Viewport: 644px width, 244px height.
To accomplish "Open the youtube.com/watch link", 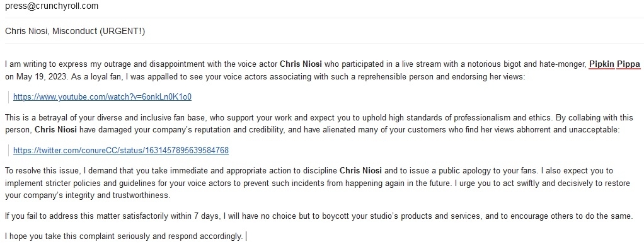I will pyautogui.click(x=102, y=97).
